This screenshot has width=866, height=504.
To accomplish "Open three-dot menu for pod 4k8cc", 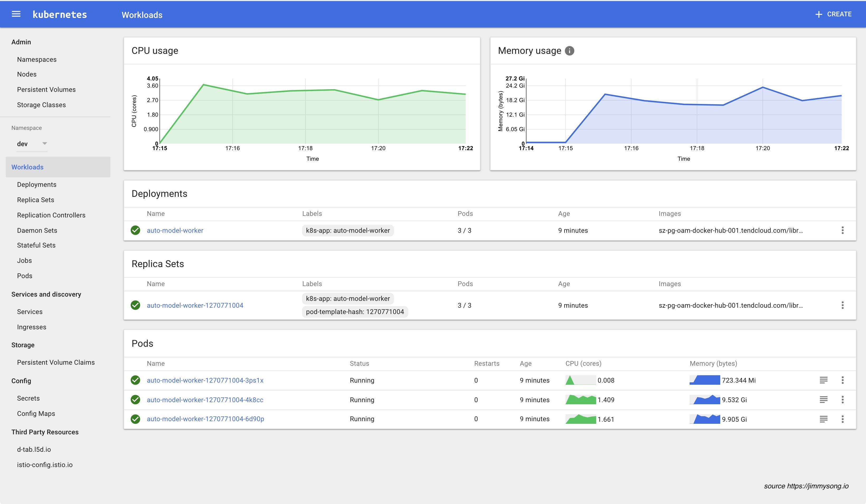I will click(x=842, y=400).
